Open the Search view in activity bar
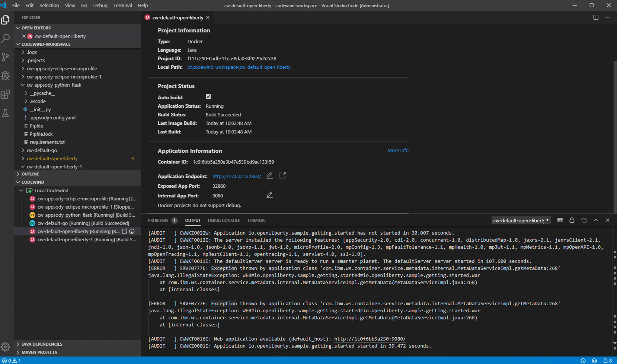Image resolution: width=617 pixels, height=364 pixels. point(6,38)
